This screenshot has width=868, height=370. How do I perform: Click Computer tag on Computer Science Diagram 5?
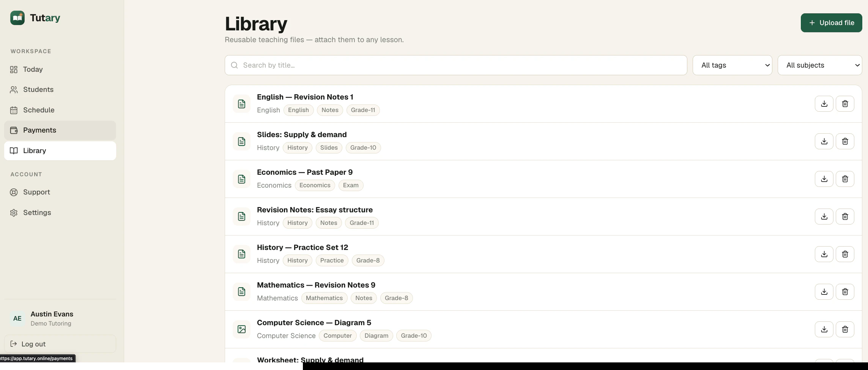(337, 336)
